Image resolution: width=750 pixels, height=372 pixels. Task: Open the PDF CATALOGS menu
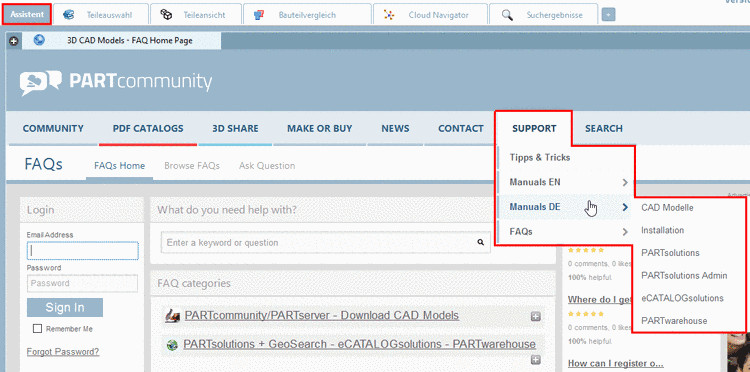(148, 128)
